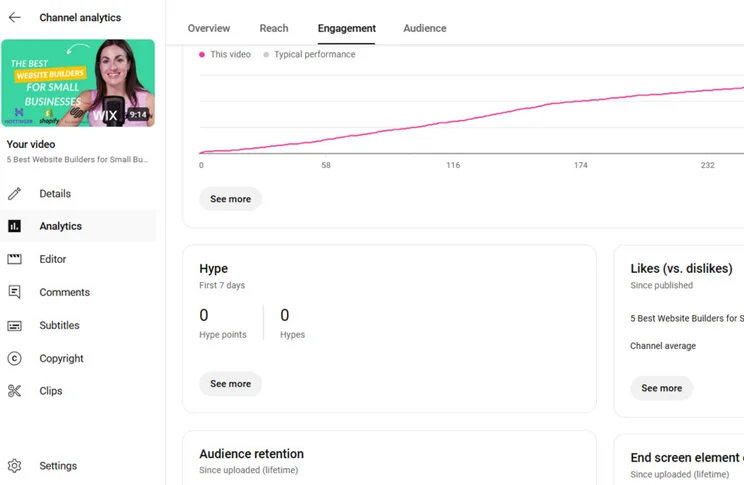Click the Hypes value 0
This screenshot has height=485, width=744.
[x=285, y=315]
